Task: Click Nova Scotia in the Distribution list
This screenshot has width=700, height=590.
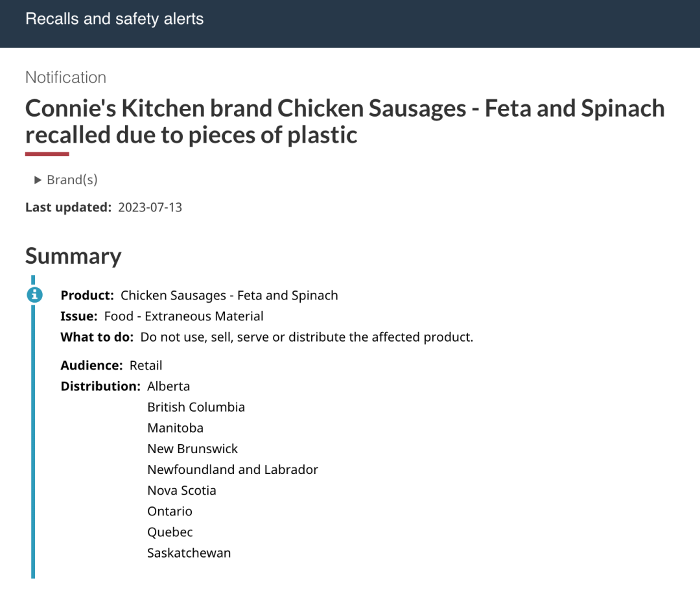Action: tap(181, 490)
